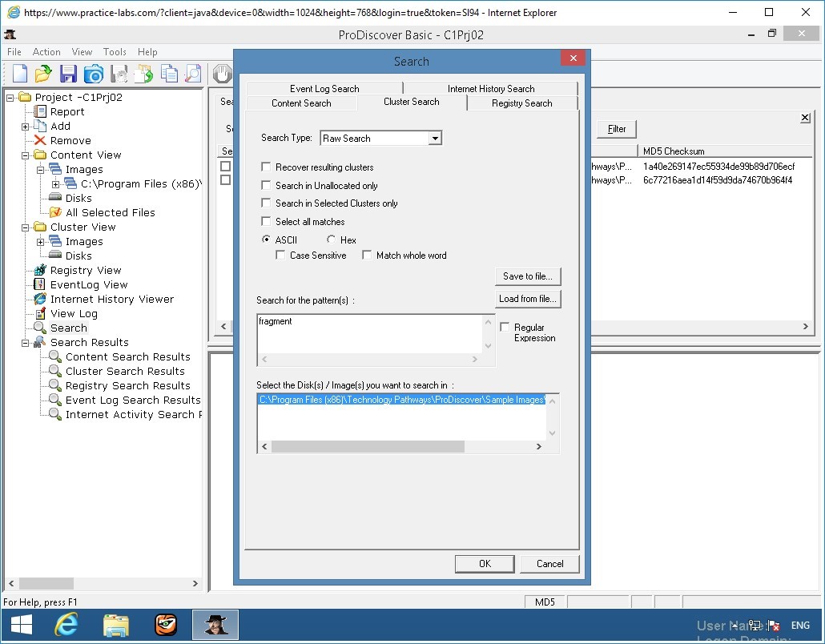Switch to the Event Log Search tab
Image resolution: width=825 pixels, height=644 pixels.
point(324,88)
